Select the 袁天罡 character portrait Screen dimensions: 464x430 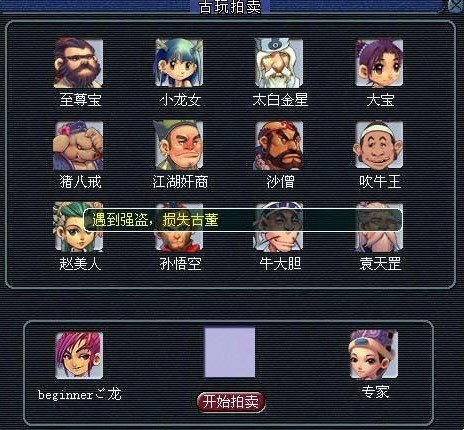click(x=379, y=227)
